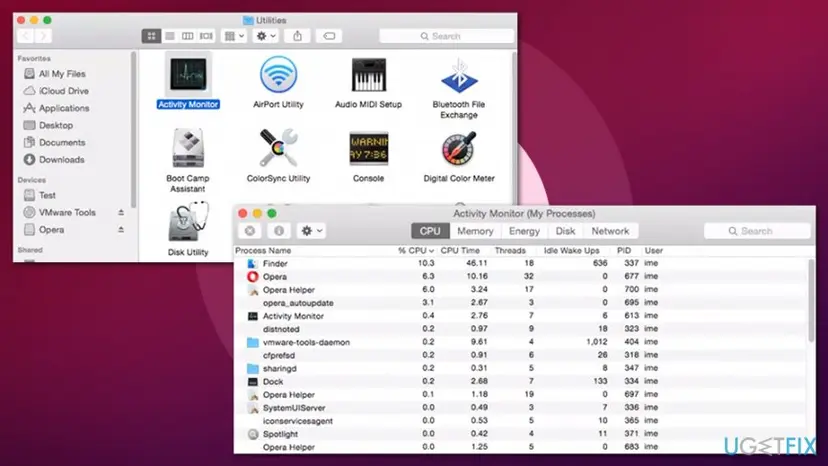Open Disk Utility app icon
The width and height of the screenshot is (828, 466).
pos(188,222)
